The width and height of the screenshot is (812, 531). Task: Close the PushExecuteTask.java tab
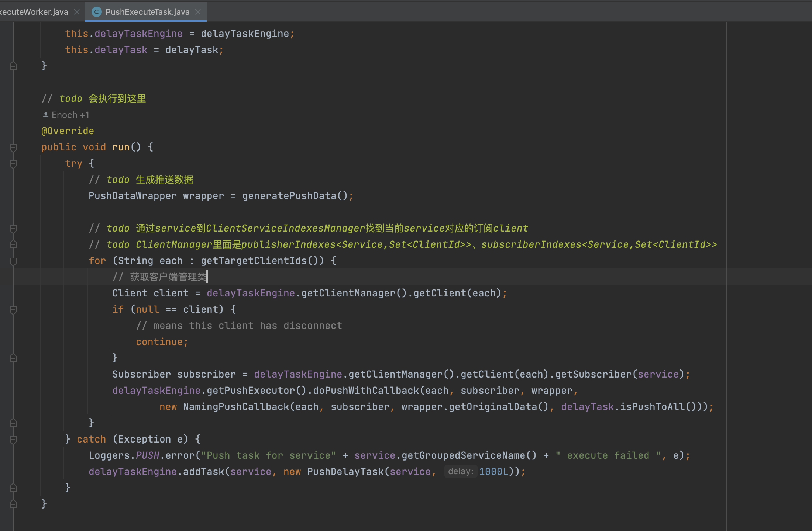pos(198,12)
